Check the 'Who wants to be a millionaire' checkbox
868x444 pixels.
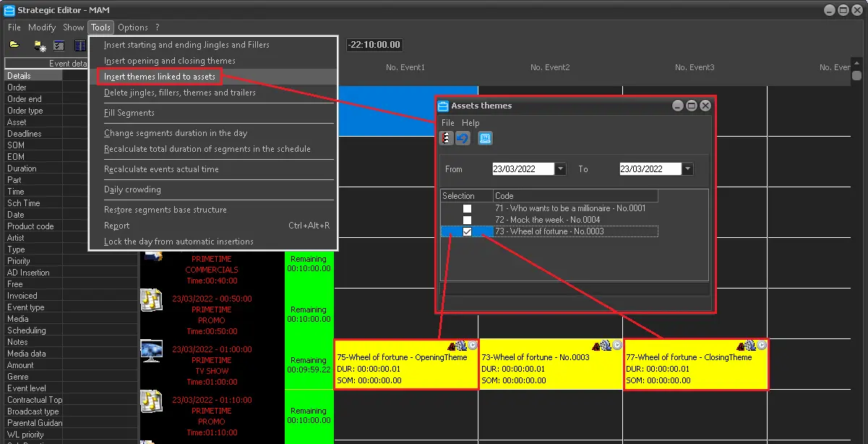point(468,208)
